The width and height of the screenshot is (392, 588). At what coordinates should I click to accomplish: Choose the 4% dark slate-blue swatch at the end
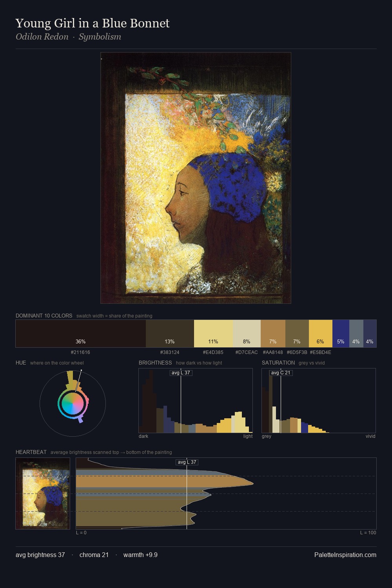click(x=370, y=334)
